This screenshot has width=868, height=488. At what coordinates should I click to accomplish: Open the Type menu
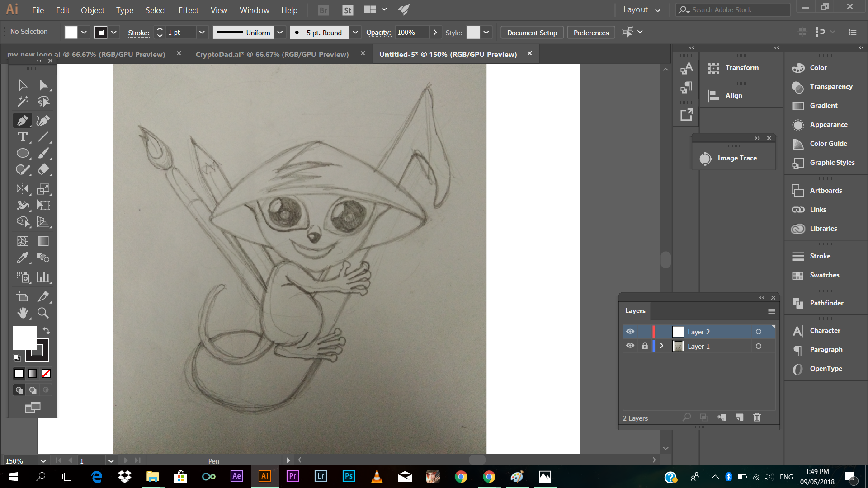(125, 10)
